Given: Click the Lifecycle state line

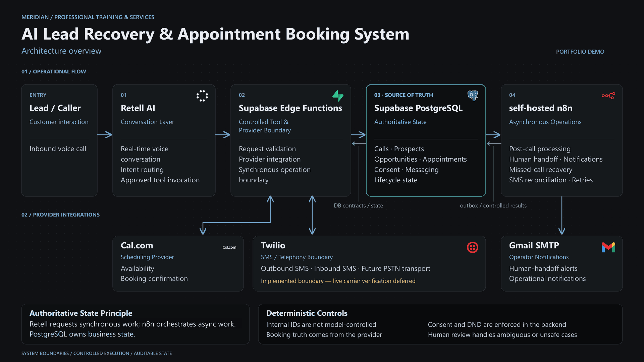Looking at the screenshot, I should (395, 180).
